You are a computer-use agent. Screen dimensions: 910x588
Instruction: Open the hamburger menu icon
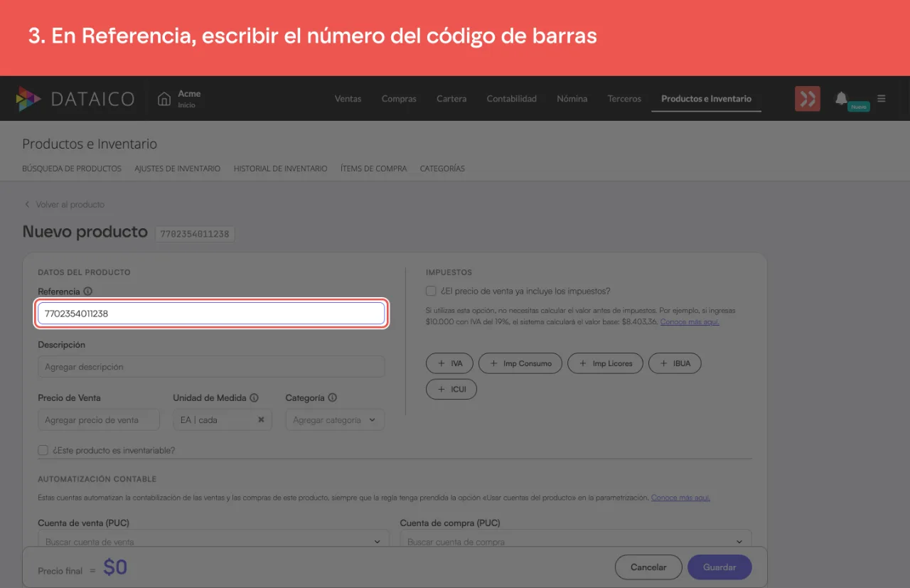882,99
